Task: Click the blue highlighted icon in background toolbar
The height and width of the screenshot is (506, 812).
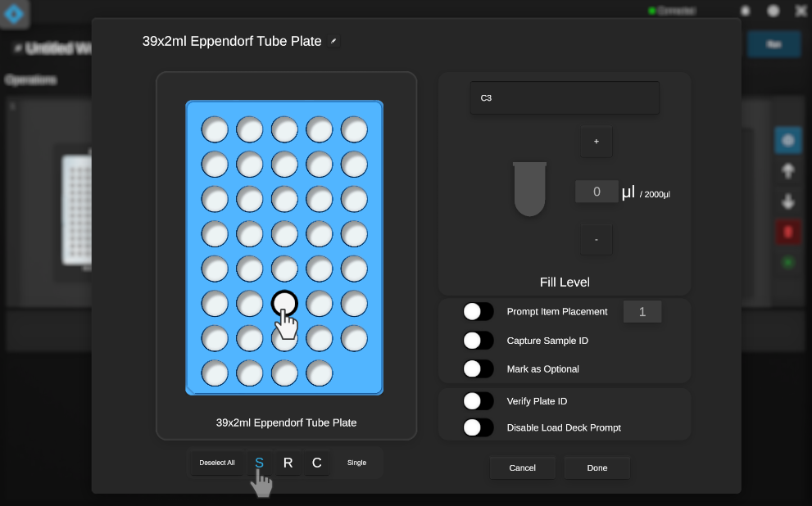Action: pyautogui.click(x=787, y=140)
